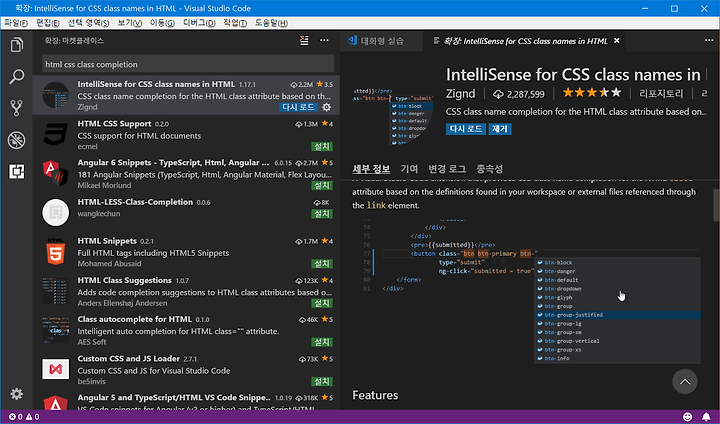
Task: Select IntelliSense for CSS class names list item
Action: tap(186, 95)
